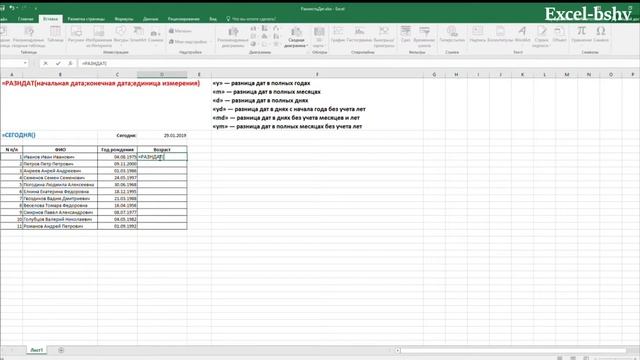Insert online pictures (Изображения из Интернета)
Screen dimensions: 640x360
click(99, 37)
